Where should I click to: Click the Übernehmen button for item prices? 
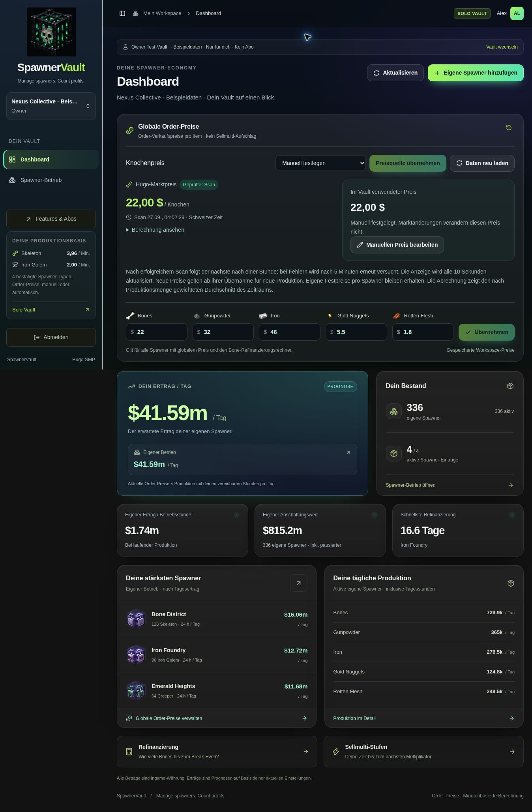point(486,332)
